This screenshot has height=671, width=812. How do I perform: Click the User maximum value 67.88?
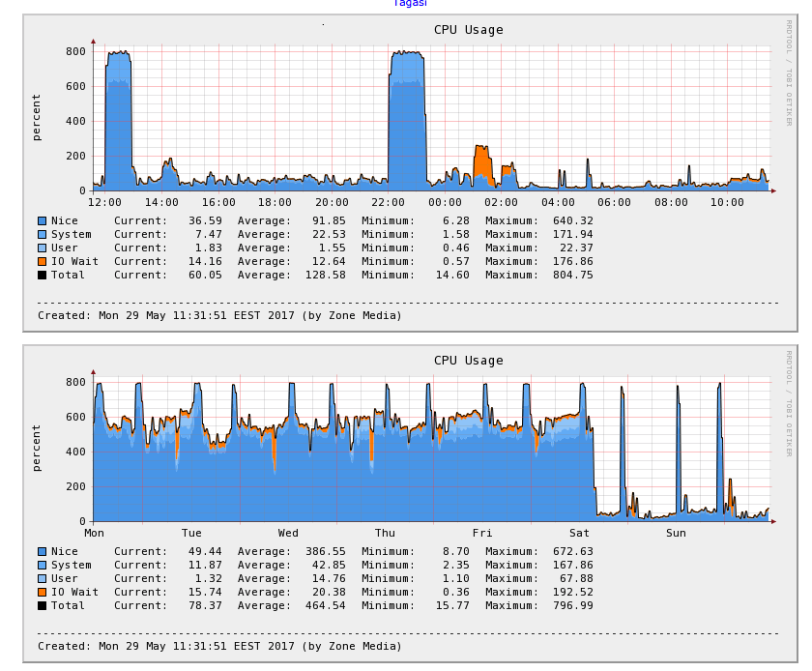(x=576, y=579)
